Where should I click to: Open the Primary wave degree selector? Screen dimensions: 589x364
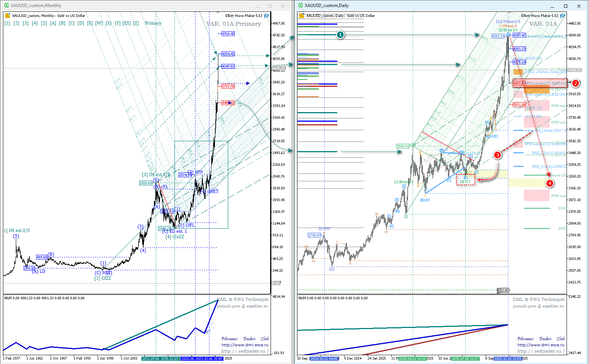153,23
